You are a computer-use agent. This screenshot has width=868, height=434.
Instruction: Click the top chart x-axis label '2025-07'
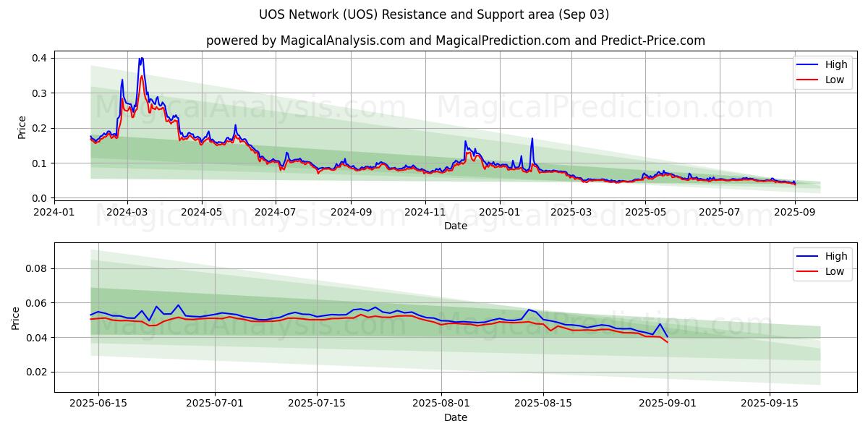720,212
